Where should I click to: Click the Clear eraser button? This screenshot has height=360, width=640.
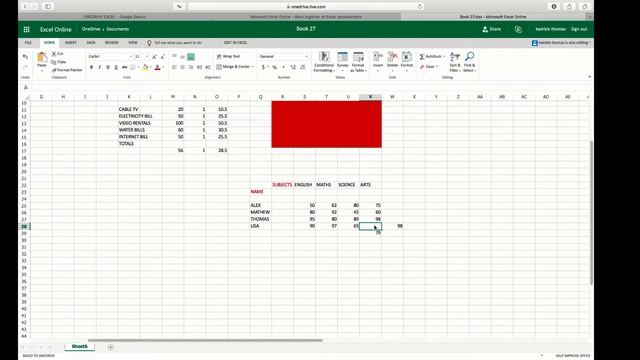pos(429,67)
